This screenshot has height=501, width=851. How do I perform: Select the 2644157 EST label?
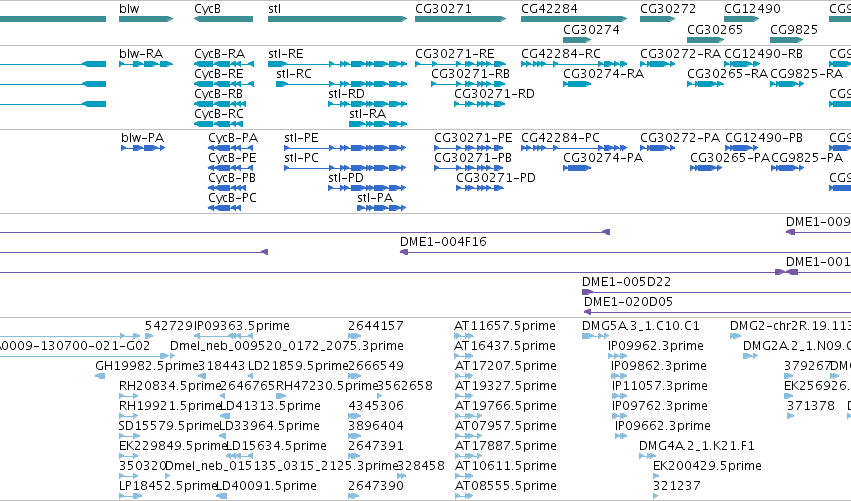click(x=376, y=326)
